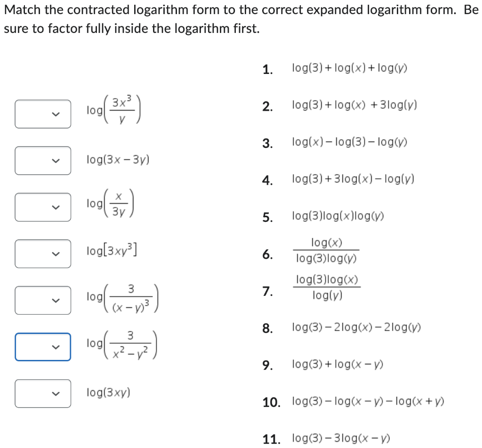
Task: Open the highlighted dropdown for log(3/(x²−y²))
Action: (x=42, y=347)
